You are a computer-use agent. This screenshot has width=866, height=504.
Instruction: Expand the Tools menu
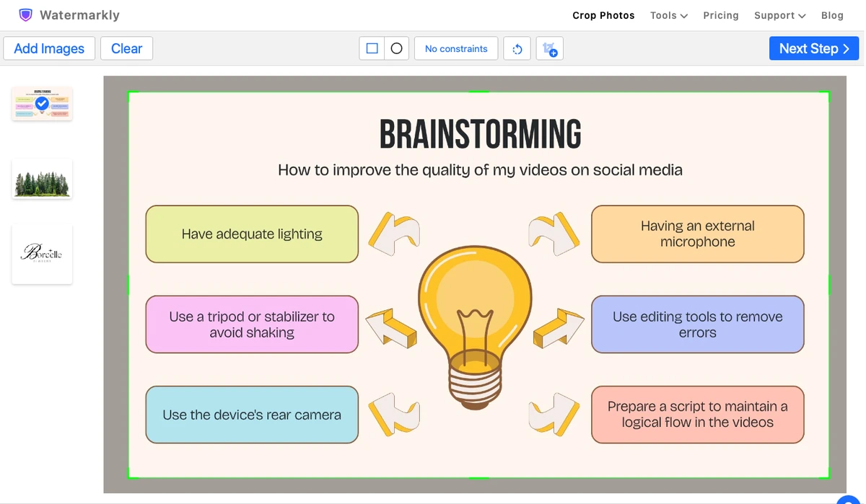[669, 15]
